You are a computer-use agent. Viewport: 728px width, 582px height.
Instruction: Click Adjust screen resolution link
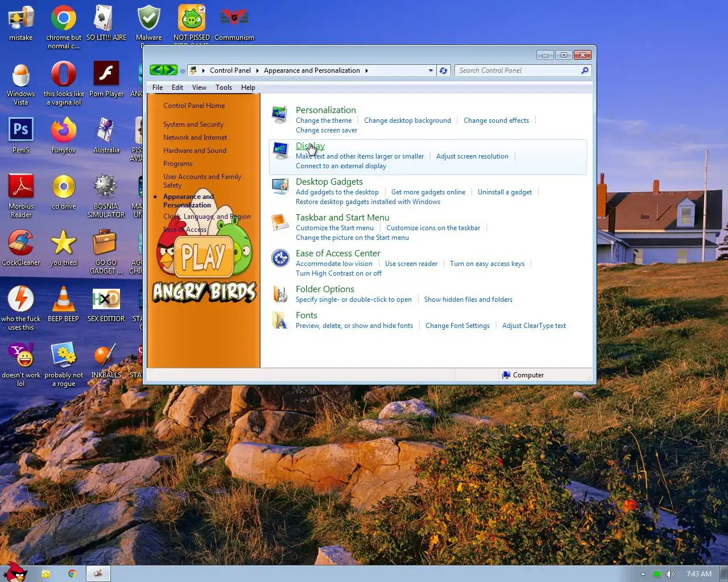point(472,156)
